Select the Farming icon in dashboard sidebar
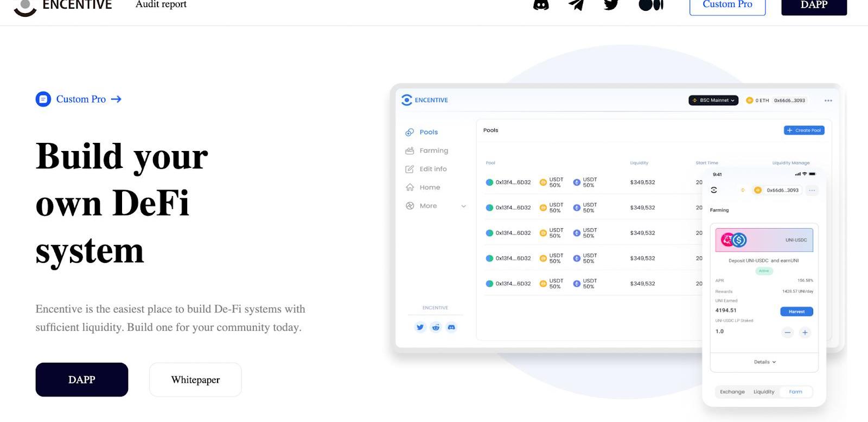The image size is (868, 422). [410, 150]
